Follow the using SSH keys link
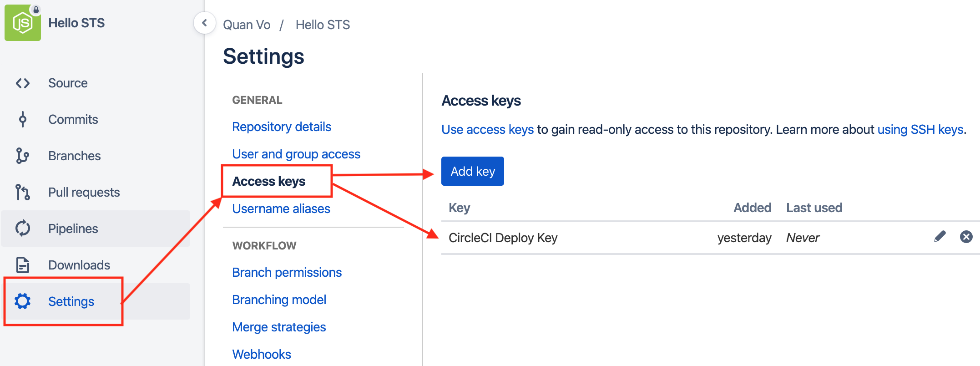Image resolution: width=980 pixels, height=366 pixels. [x=920, y=129]
